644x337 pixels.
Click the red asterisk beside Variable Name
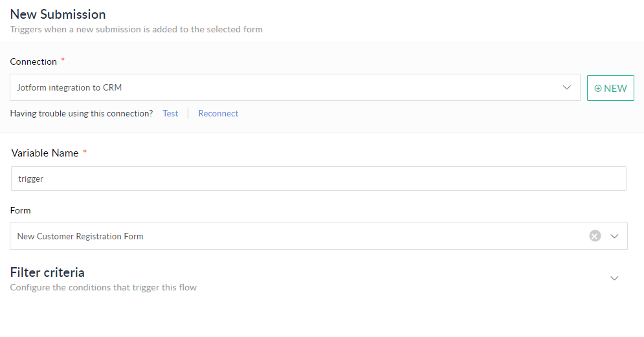tap(85, 153)
